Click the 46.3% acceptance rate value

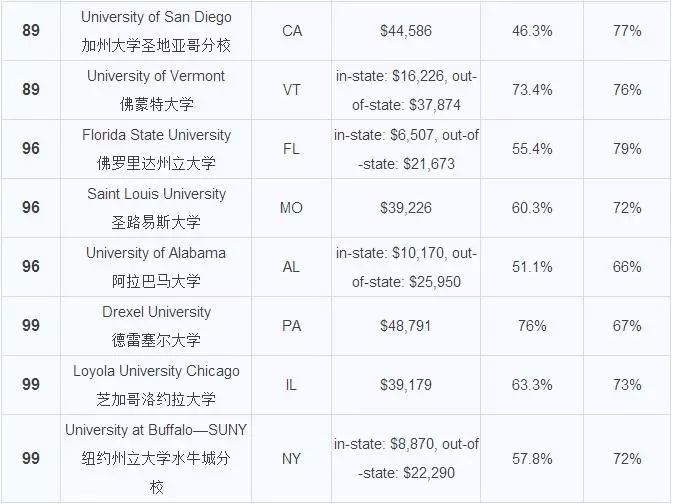532,31
